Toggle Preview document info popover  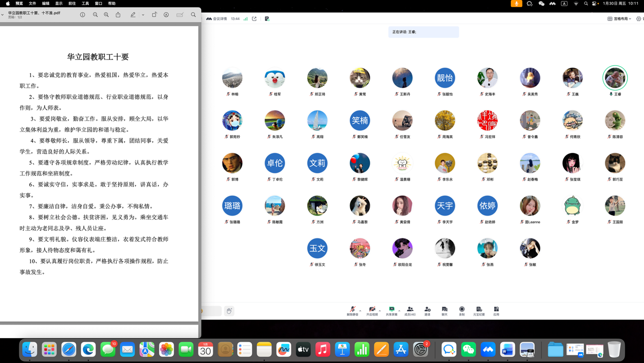tap(82, 15)
